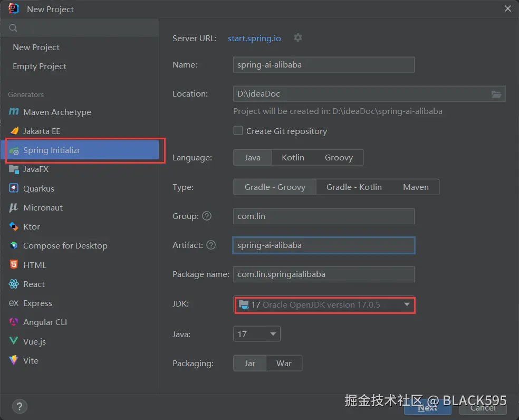The height and width of the screenshot is (420, 519).
Task: Select Java language option
Action: [x=253, y=157]
